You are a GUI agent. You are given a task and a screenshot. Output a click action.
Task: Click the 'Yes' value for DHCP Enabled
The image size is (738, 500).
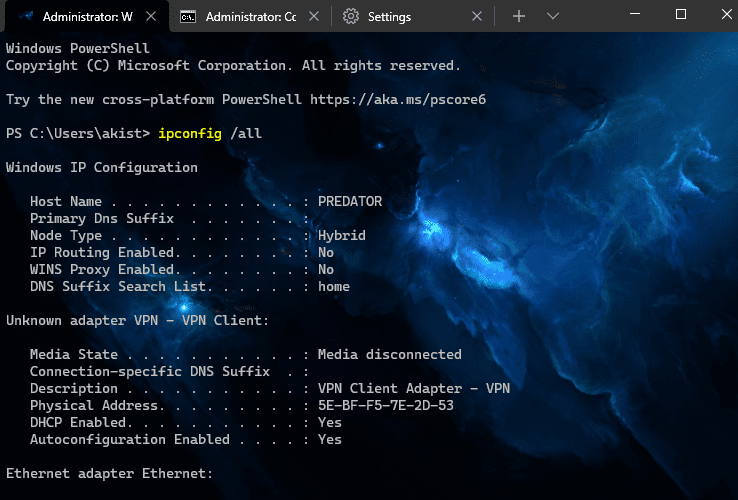[330, 422]
